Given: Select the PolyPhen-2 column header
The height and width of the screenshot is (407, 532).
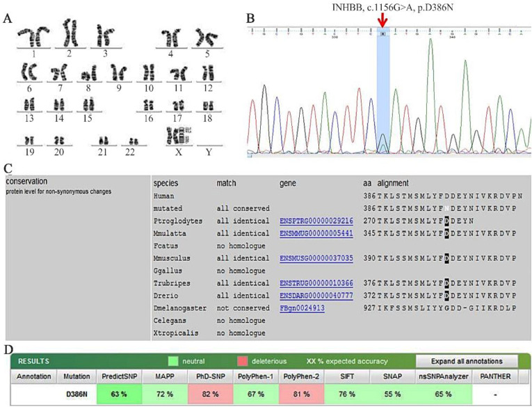Looking at the screenshot, I should point(301,376).
